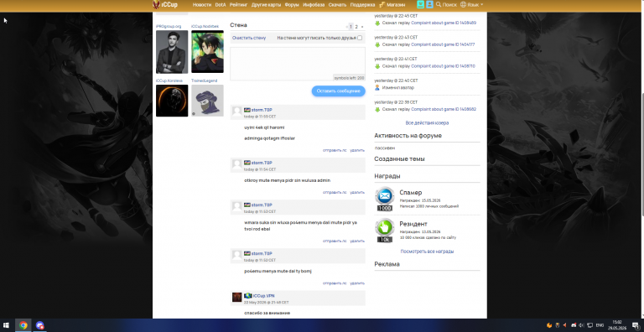644x332 pixels.
Task: Open the second pinned app in taskbar
Action: coord(40,325)
